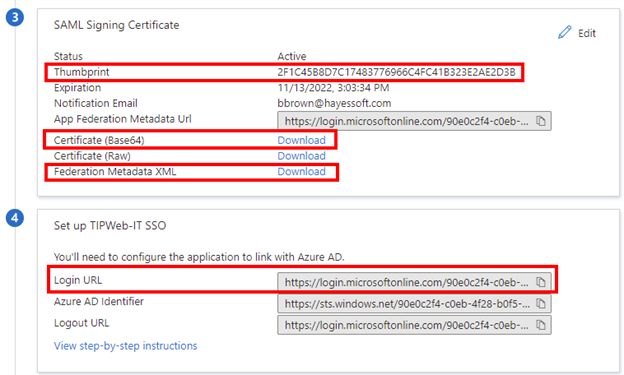Select the thumbprint value 2F1C45B8D7C17483776966C4FC41B323E2AE2D3B
624x375 pixels.
click(396, 72)
